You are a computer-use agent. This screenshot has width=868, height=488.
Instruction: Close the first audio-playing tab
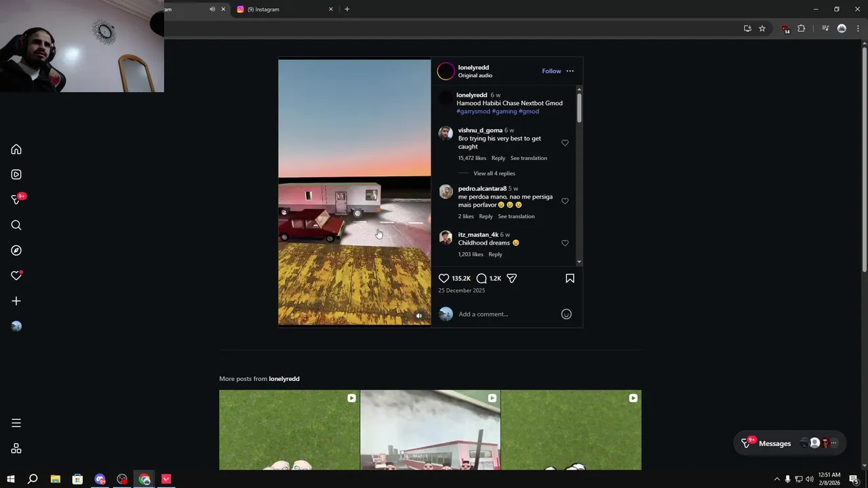tap(223, 9)
